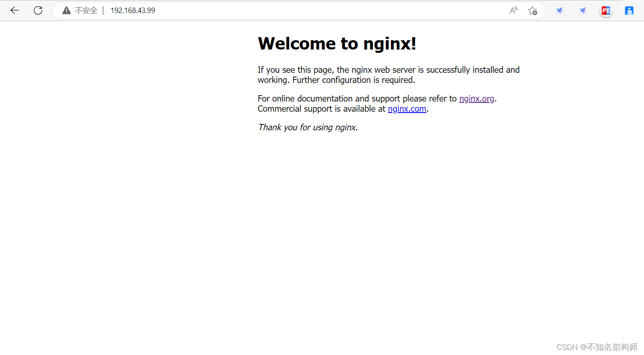
Task: Click the not-secure warning triangle icon
Action: pos(66,11)
